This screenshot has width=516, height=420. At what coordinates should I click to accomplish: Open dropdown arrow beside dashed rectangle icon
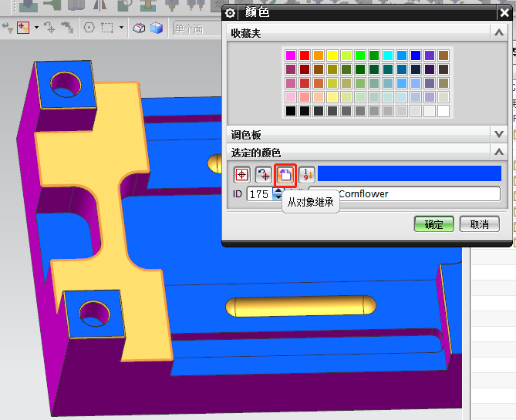[121, 28]
